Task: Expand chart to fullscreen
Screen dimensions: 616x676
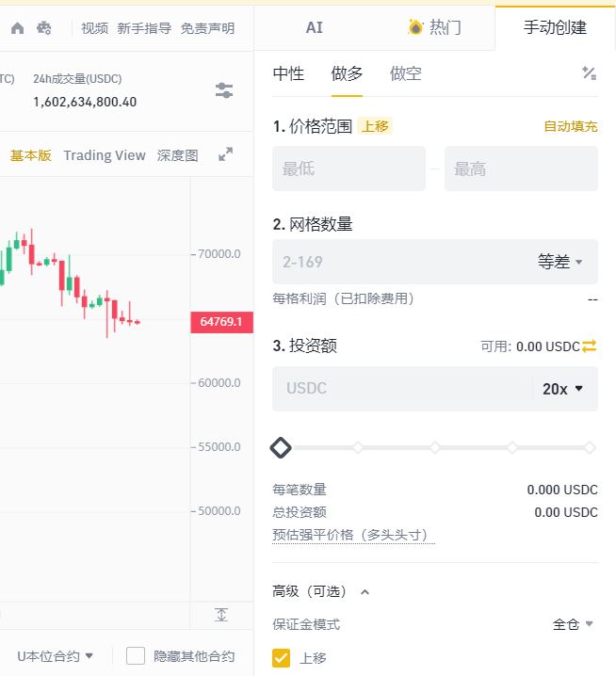Action: 225,154
